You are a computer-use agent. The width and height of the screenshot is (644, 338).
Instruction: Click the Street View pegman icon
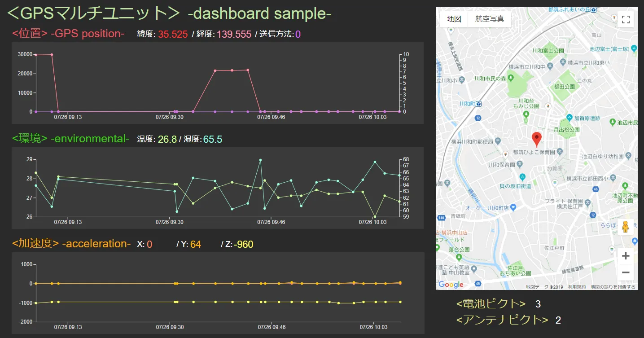pos(626,227)
